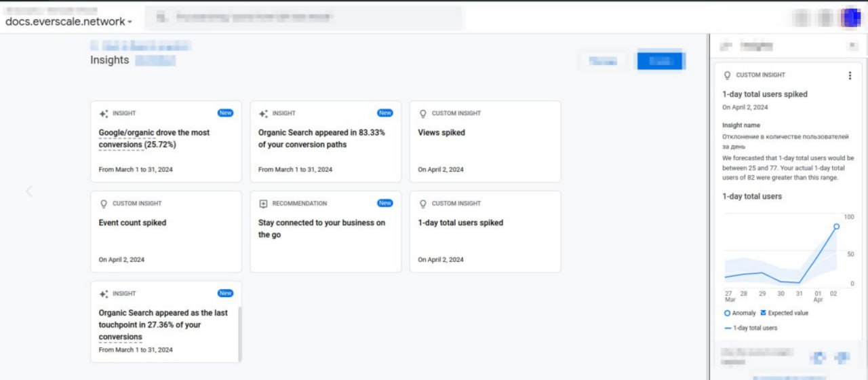The image size is (868, 380).
Task: Open three-dot menu in the insight detail panel
Action: [850, 76]
